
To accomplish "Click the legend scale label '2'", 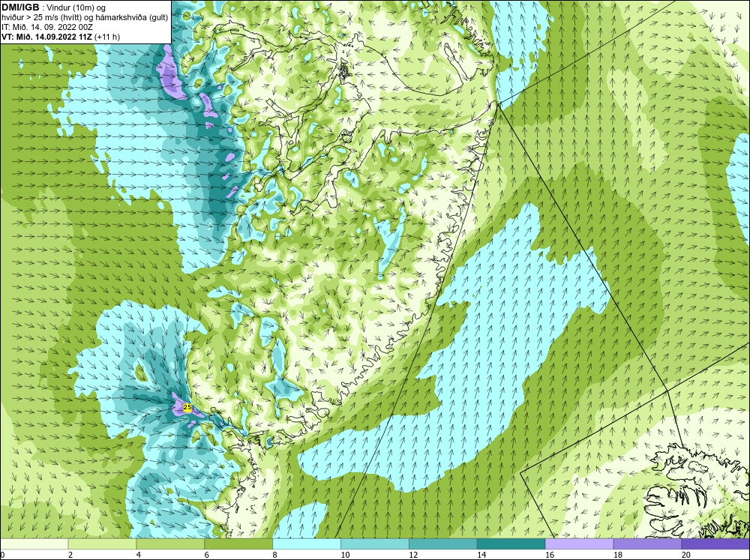I will pos(70,555).
